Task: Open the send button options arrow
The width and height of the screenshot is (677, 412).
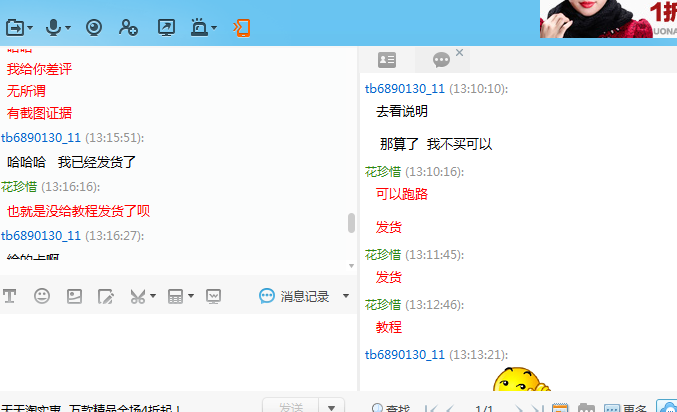Action: (332, 407)
